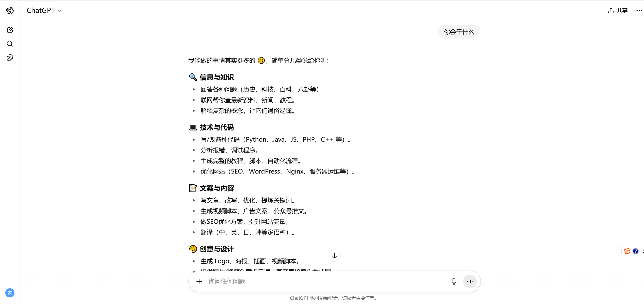The image size is (644, 304).
Task: Click the 文案与内容 heading
Action: (217, 188)
